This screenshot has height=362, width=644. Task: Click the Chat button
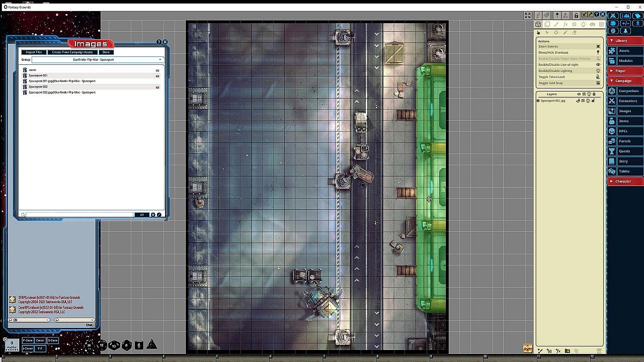89,325
